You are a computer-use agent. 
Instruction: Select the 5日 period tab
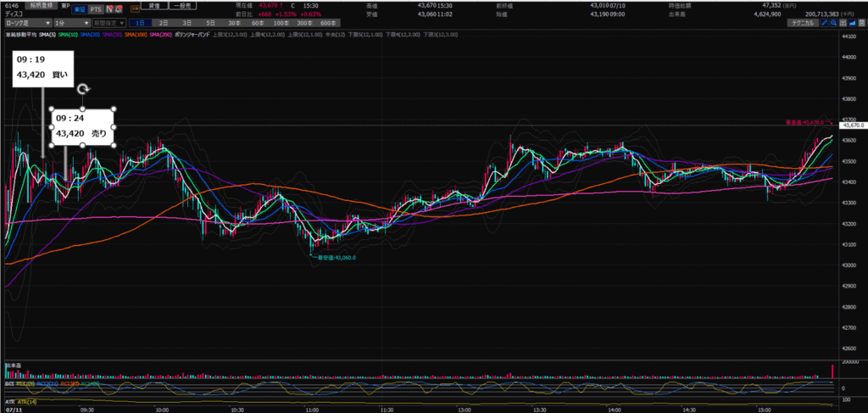coord(210,23)
